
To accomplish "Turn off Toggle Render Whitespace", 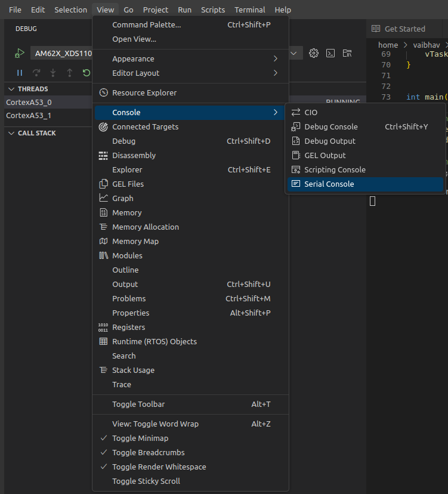I will (x=159, y=467).
